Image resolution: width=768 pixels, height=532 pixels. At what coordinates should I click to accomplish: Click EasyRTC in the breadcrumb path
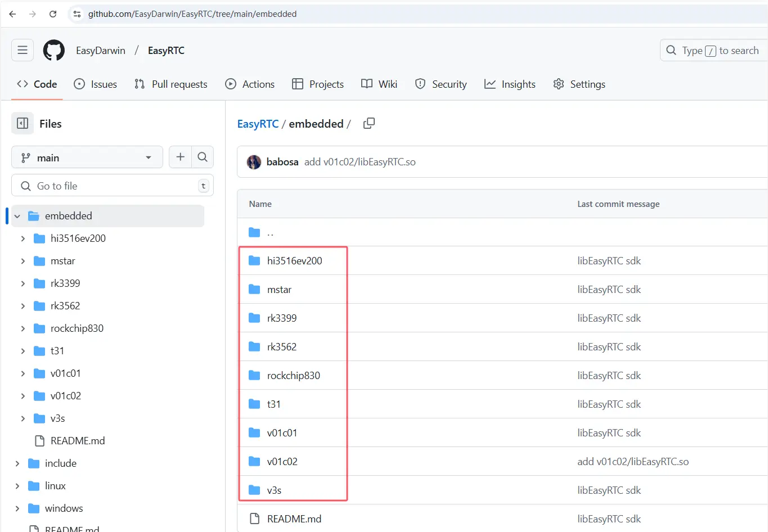pos(258,124)
